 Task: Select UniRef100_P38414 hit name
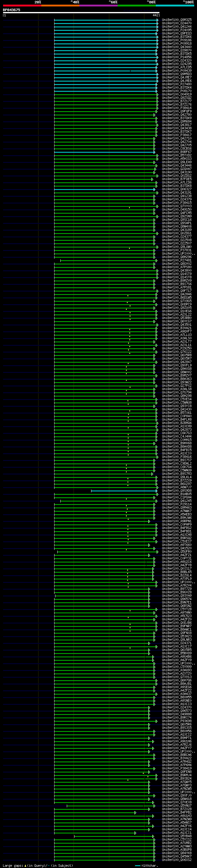click(x=177, y=108)
